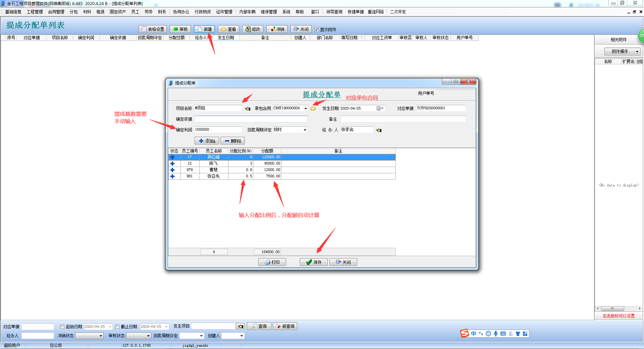Open the 合同管理 menu
The height and width of the screenshot is (349, 644).
[x=56, y=12]
